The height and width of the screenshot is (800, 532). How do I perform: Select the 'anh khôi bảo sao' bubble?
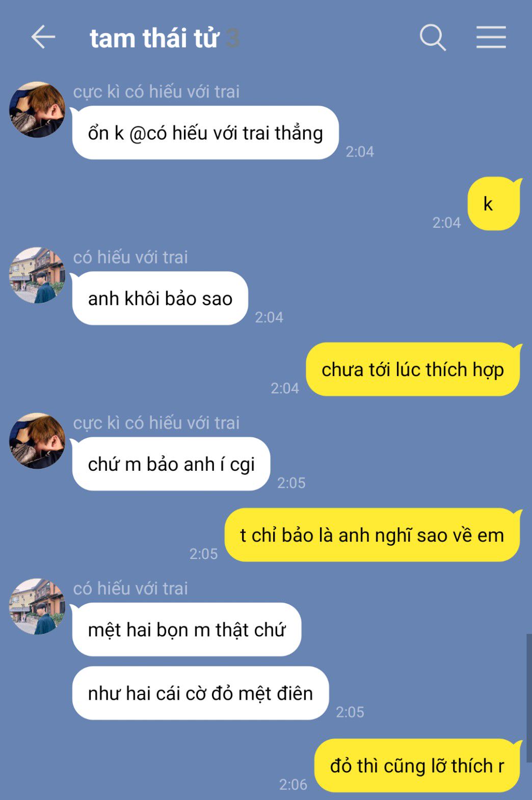(x=160, y=298)
